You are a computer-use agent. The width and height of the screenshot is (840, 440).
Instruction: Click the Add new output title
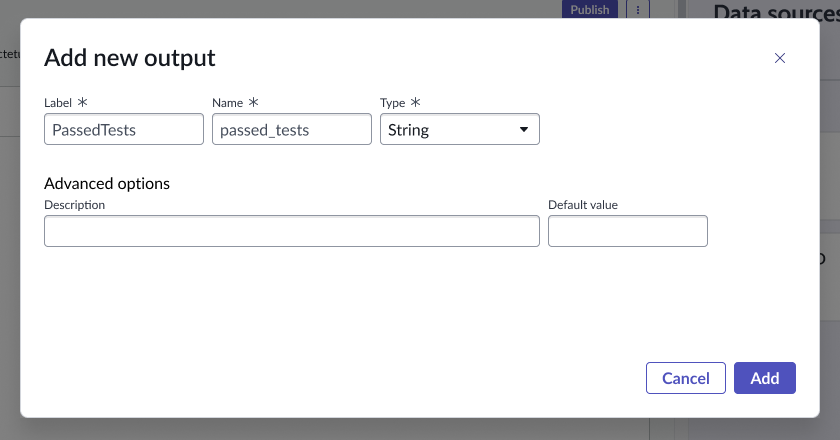(130, 58)
